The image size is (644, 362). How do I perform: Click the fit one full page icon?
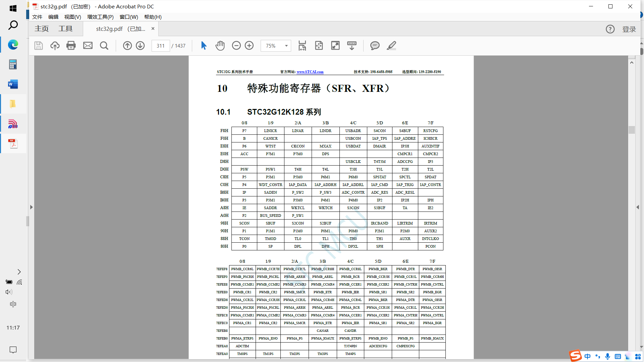pos(319,46)
